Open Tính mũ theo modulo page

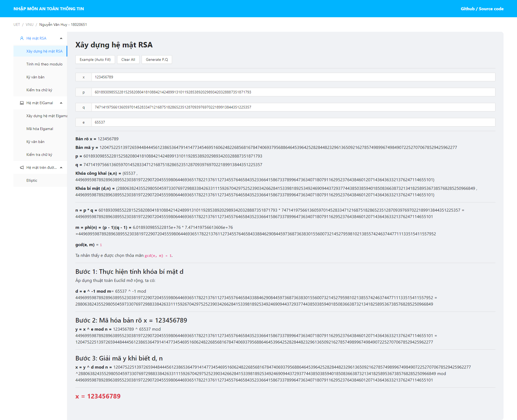pyautogui.click(x=44, y=64)
